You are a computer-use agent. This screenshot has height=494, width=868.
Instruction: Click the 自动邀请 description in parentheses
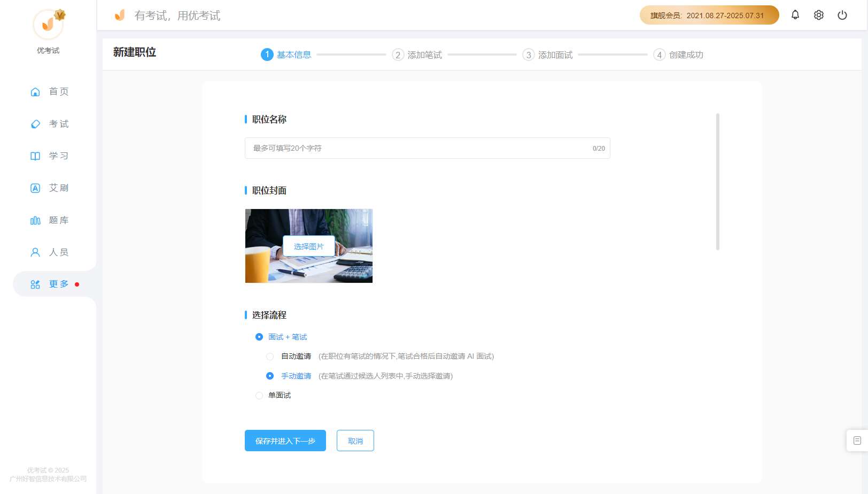point(406,356)
